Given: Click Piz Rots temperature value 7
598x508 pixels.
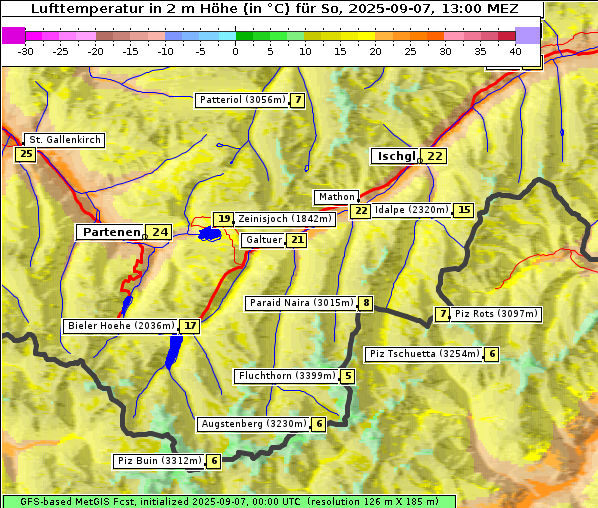Looking at the screenshot, I should [x=442, y=314].
